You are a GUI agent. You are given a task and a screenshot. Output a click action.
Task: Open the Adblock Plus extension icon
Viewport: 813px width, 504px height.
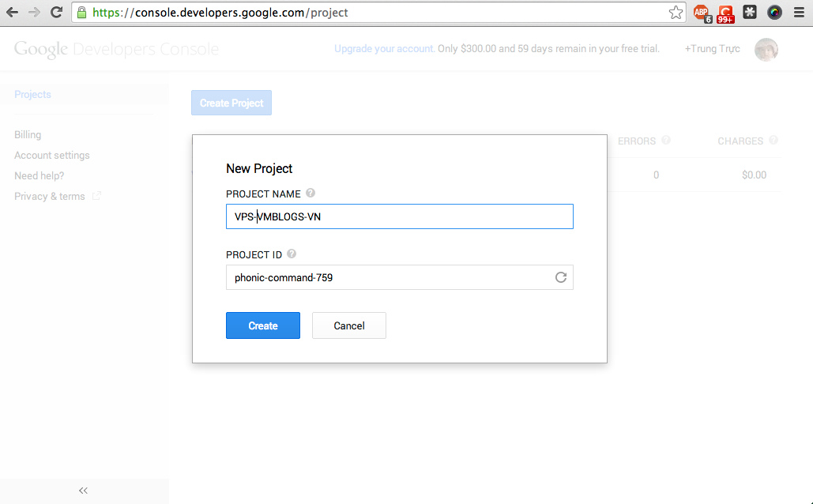701,13
